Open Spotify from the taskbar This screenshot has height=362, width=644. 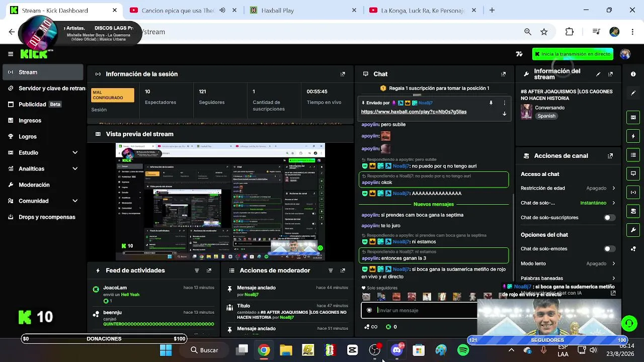click(x=463, y=350)
